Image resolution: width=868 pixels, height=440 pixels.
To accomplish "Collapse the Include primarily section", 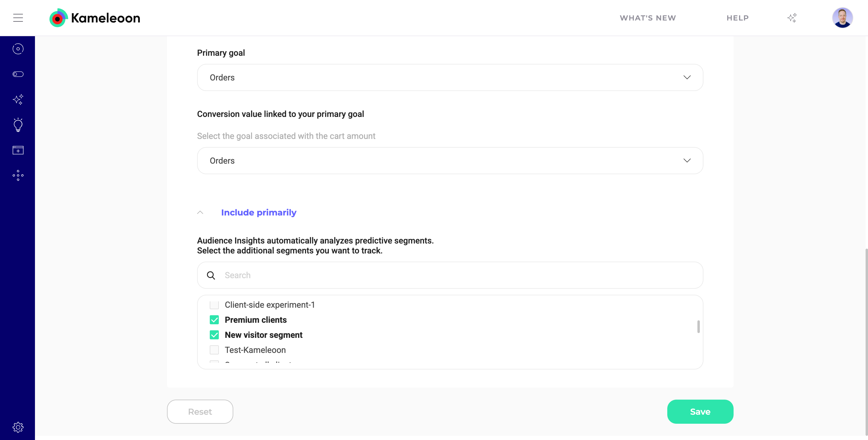I will pyautogui.click(x=200, y=212).
